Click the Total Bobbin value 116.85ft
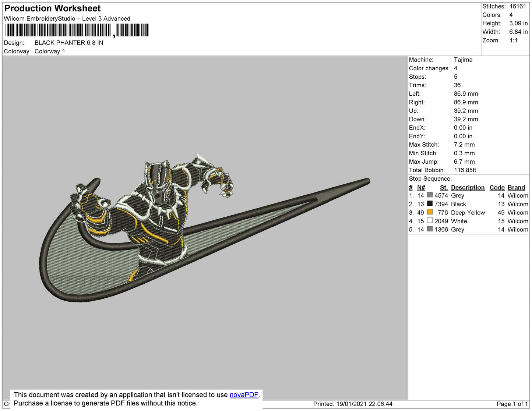Viewport: 532px width, 411px height. pos(465,170)
